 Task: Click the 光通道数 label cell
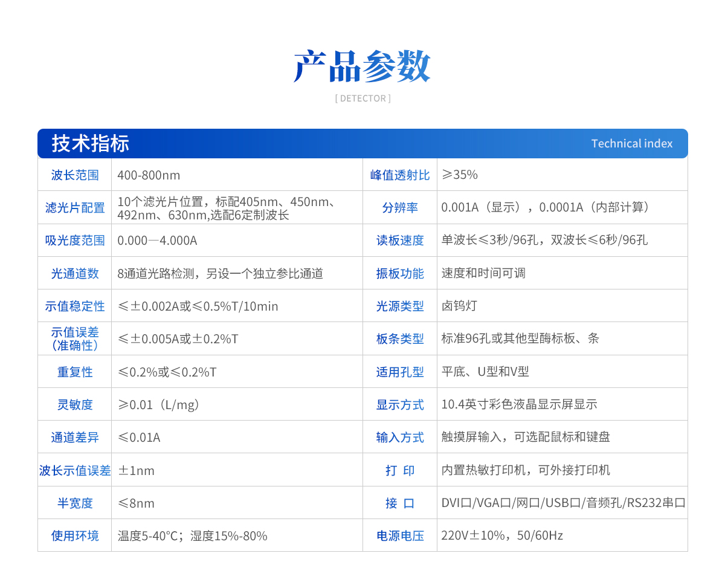coord(75,273)
